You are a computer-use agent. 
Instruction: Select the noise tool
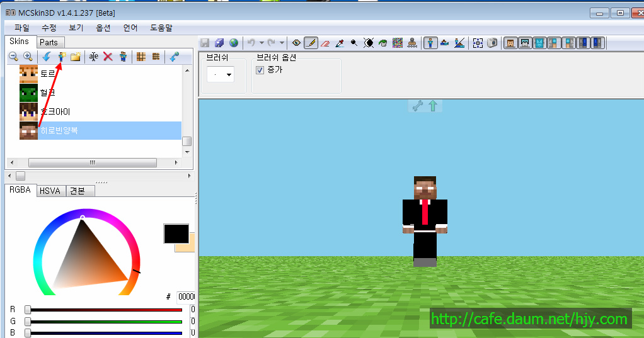point(398,43)
